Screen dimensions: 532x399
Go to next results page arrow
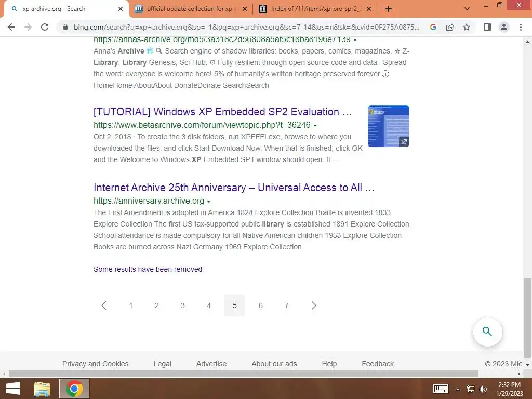coord(313,305)
